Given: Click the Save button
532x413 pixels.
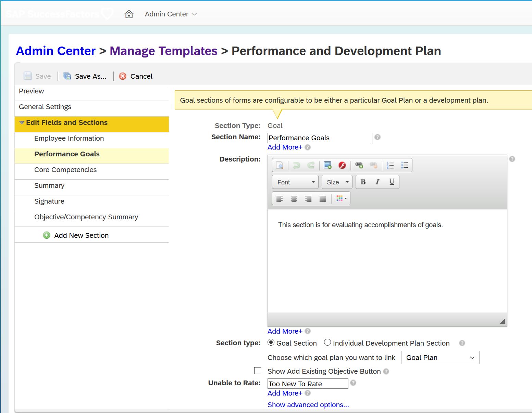Looking at the screenshot, I should click(x=37, y=76).
